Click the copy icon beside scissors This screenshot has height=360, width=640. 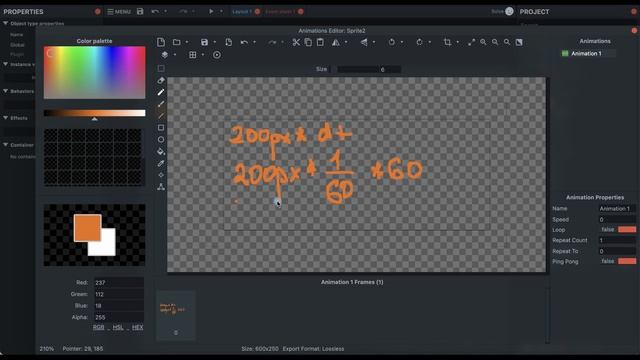(308, 42)
